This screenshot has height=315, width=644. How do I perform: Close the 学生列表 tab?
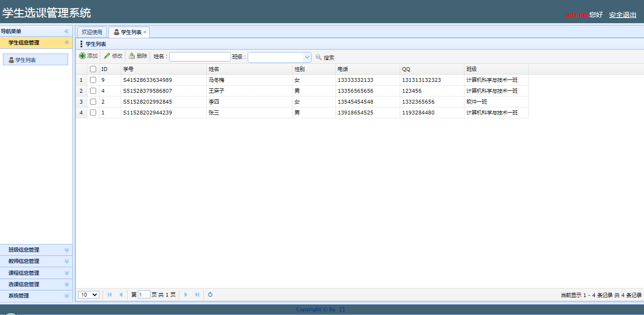point(145,32)
